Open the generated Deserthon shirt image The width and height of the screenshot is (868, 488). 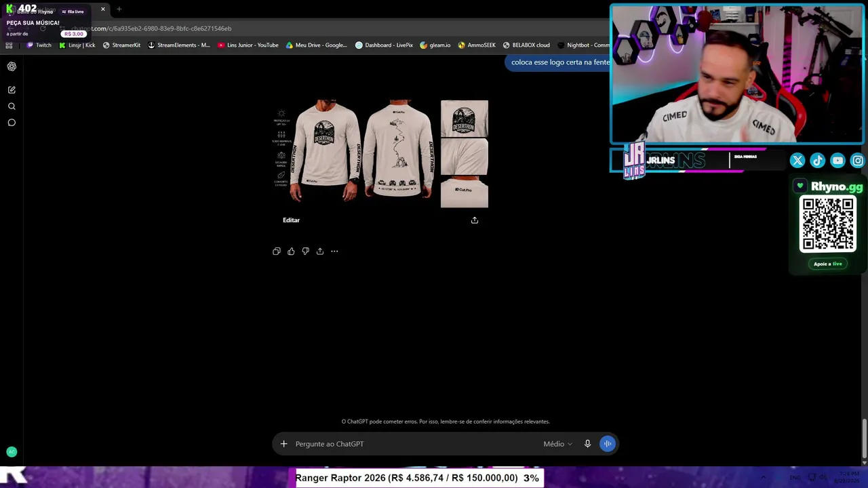[380, 153]
